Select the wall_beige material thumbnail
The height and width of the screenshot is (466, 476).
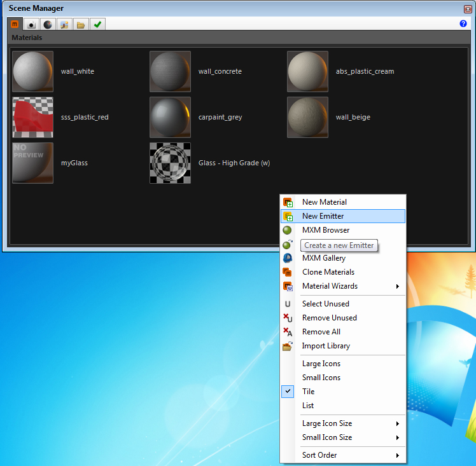[308, 118]
